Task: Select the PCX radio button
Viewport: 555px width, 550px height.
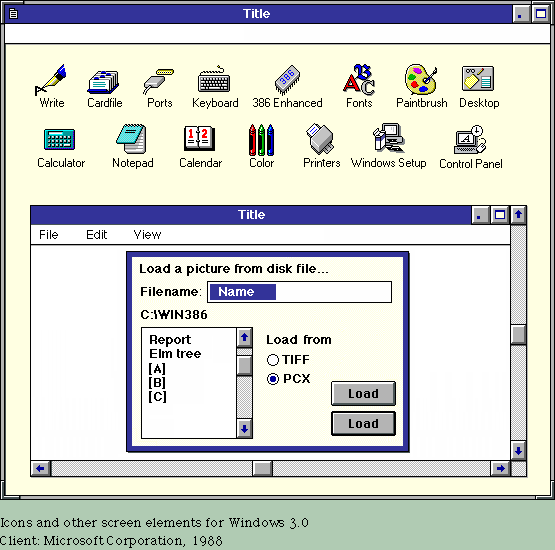Action: click(273, 379)
